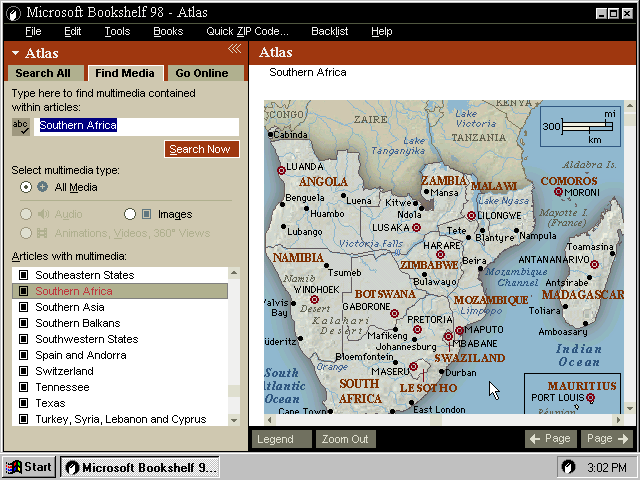Select the All Media radio button
Screen dimensions: 640x480
click(x=26, y=187)
